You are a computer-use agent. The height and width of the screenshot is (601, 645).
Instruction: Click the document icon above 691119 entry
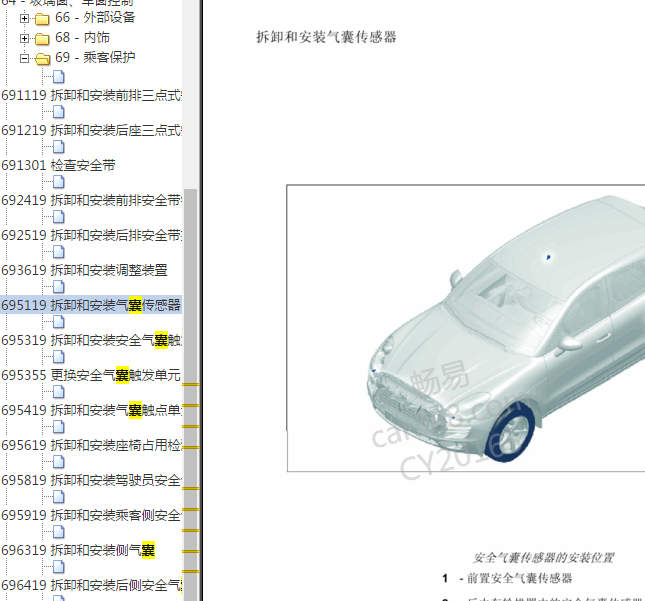click(59, 77)
